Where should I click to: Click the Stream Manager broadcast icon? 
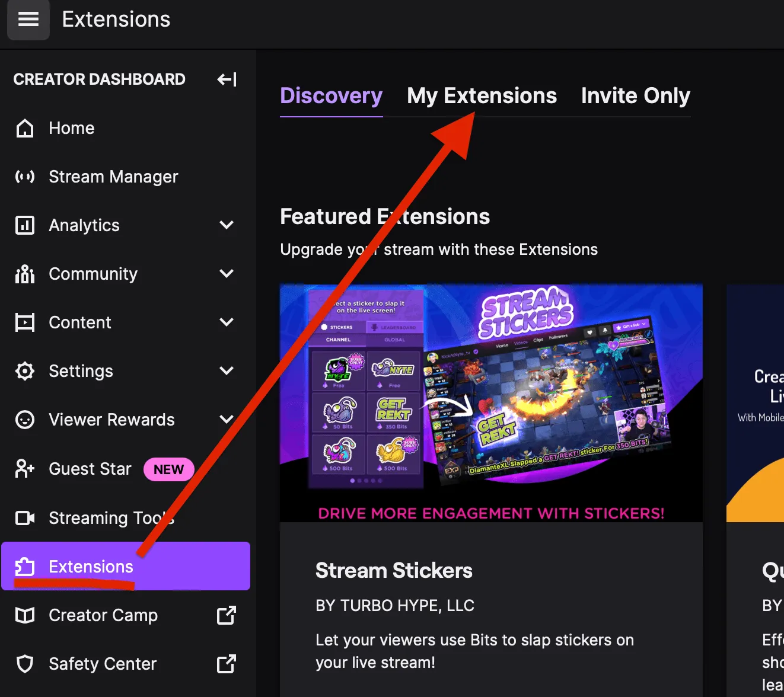click(x=25, y=177)
